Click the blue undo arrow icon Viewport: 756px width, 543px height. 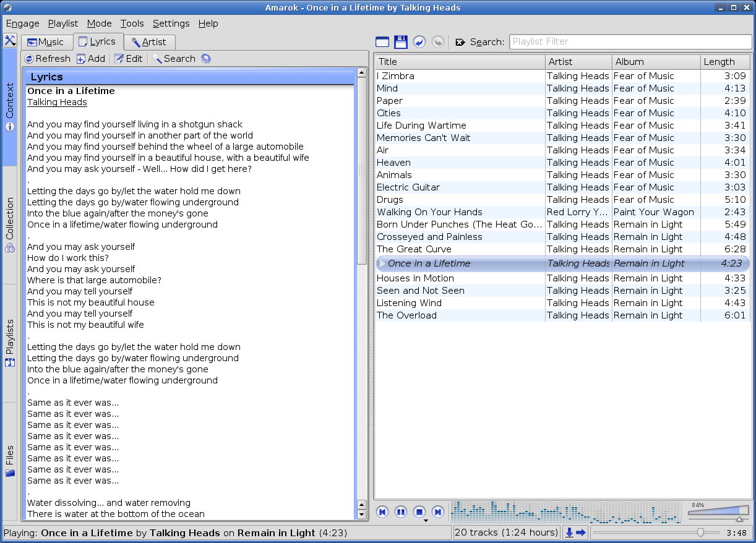(419, 42)
